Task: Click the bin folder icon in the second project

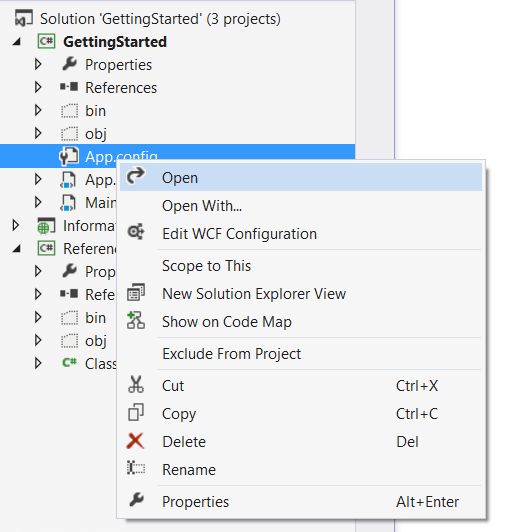Action: tap(70, 318)
